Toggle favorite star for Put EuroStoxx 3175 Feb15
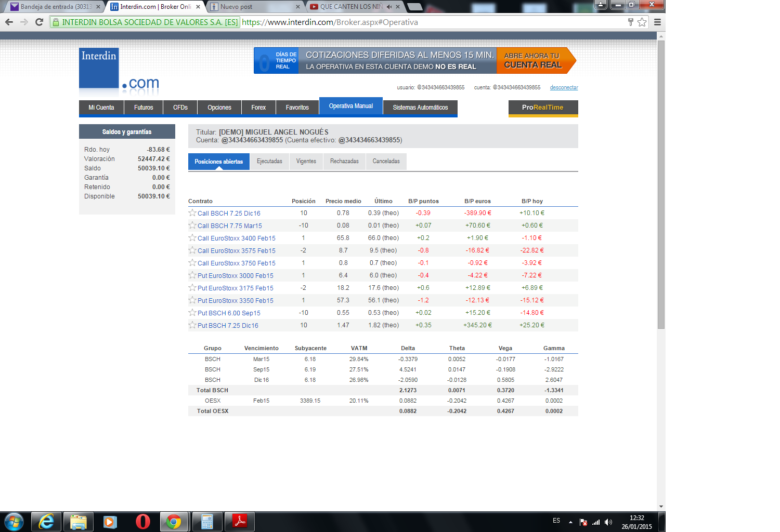Screen dimensions: 780x532 coord(192,288)
